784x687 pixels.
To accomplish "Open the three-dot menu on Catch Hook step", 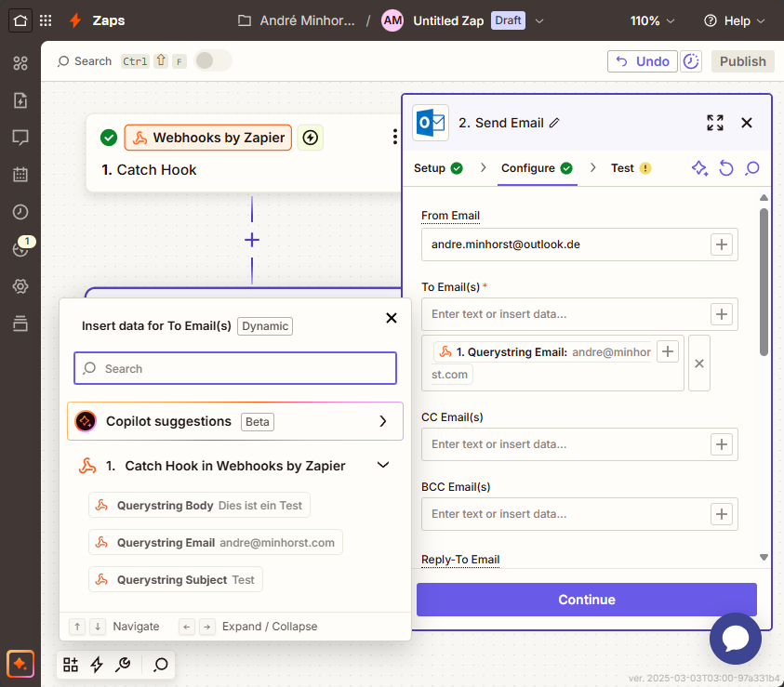I will [394, 138].
